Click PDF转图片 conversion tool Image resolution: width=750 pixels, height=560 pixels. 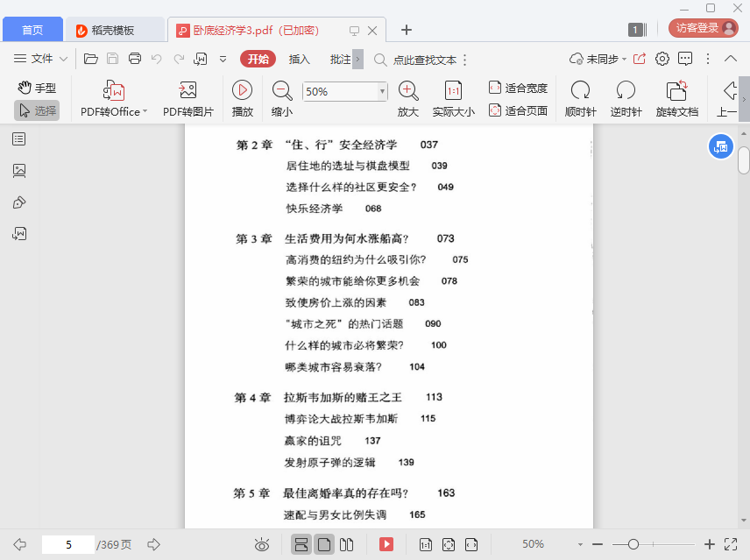click(x=188, y=99)
